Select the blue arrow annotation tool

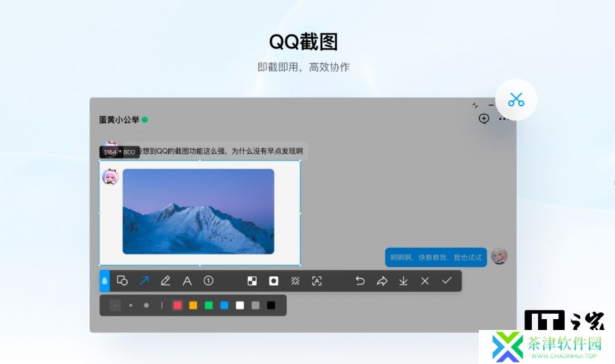pos(144,280)
